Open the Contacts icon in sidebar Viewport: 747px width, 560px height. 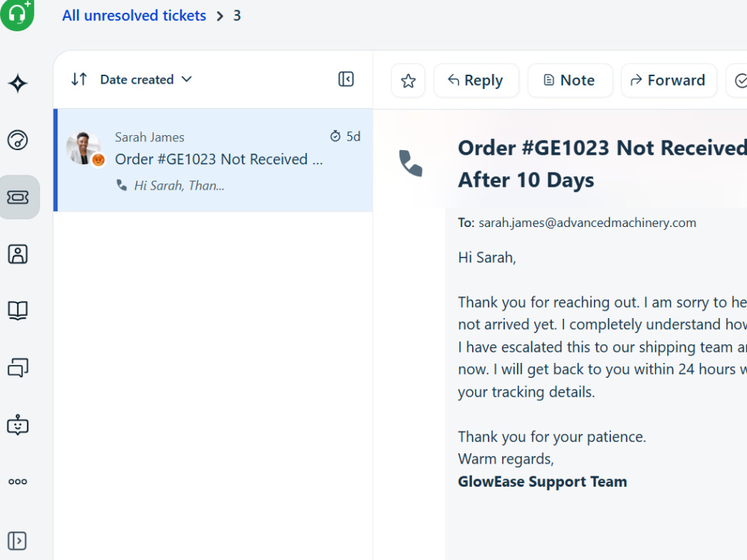click(x=18, y=254)
